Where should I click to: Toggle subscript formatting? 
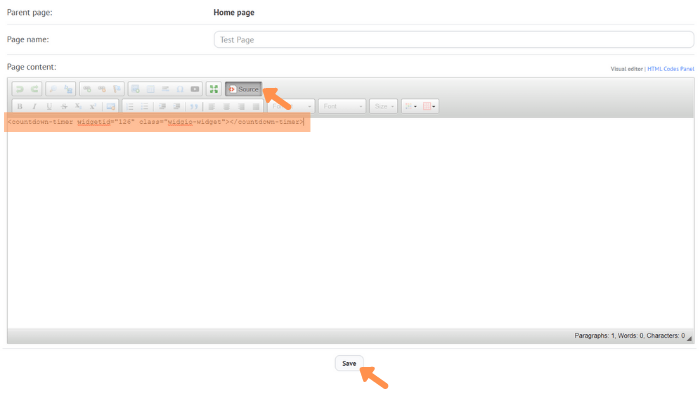tap(79, 106)
